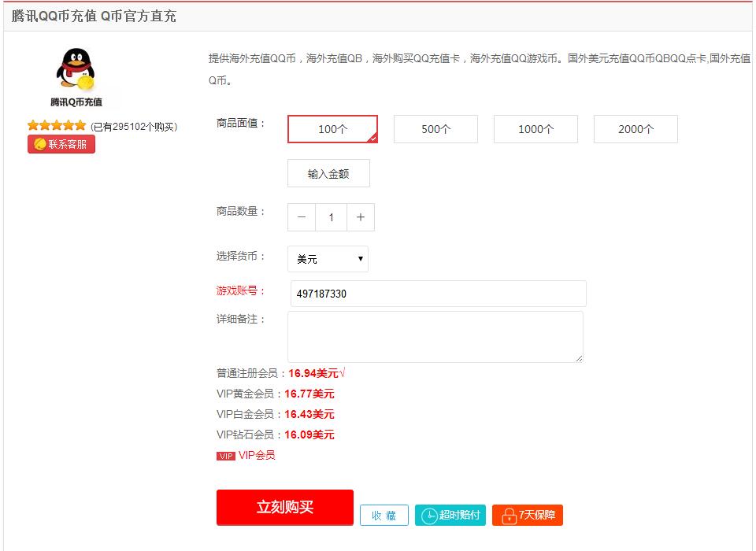The width and height of the screenshot is (756, 551).
Task: Increase quantity with the plus button
Action: pyautogui.click(x=361, y=217)
